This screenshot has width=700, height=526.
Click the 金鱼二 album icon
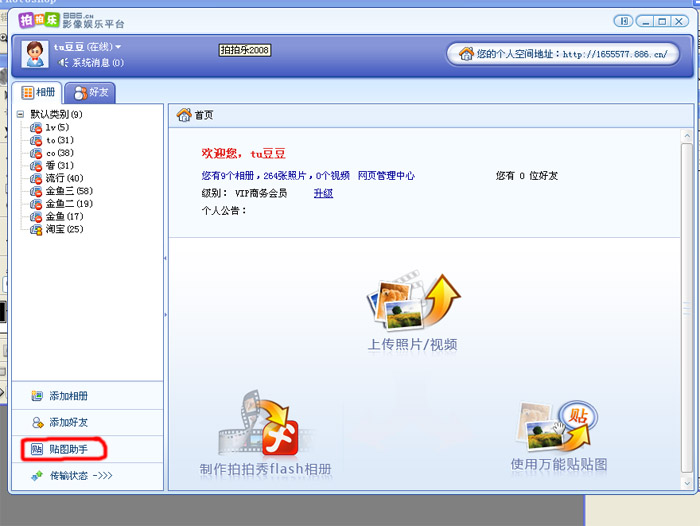pyautogui.click(x=36, y=204)
